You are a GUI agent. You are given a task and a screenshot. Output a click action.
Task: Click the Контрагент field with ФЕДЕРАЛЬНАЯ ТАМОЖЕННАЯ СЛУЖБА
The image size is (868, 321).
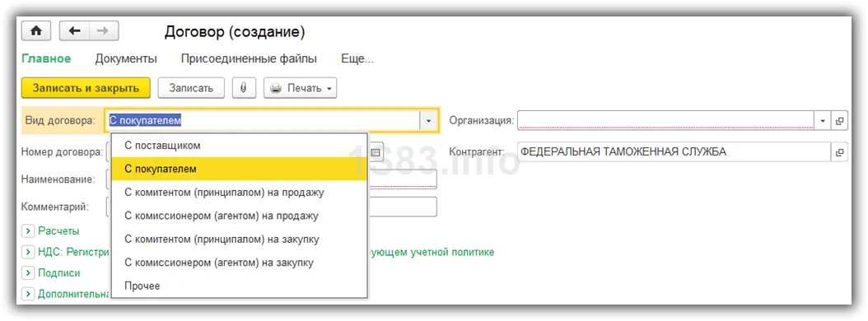674,151
